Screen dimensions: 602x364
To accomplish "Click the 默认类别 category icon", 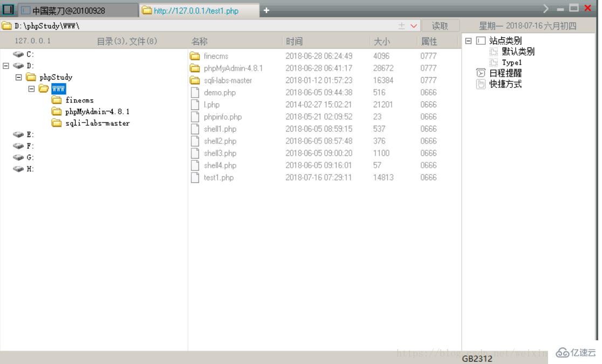I will tap(495, 52).
